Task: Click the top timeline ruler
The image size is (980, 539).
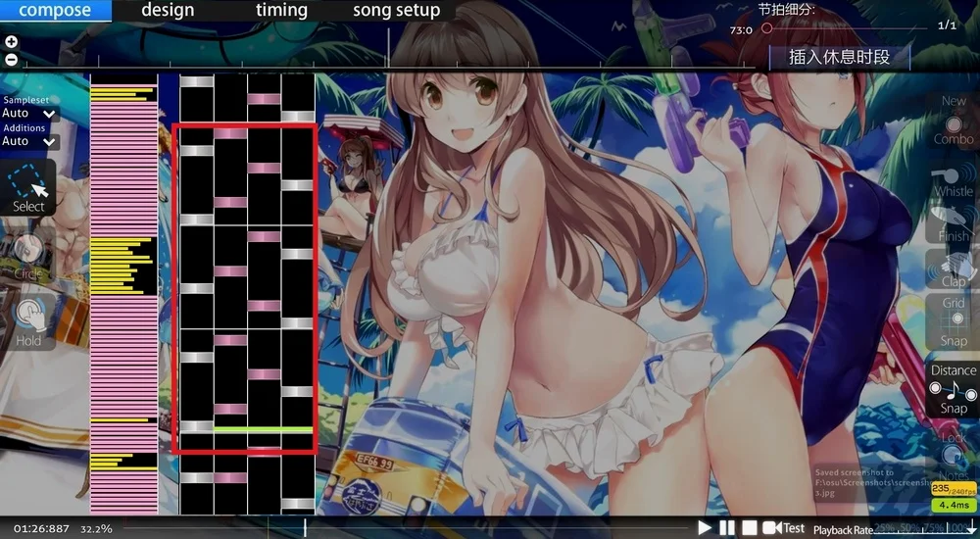Action: [387, 62]
